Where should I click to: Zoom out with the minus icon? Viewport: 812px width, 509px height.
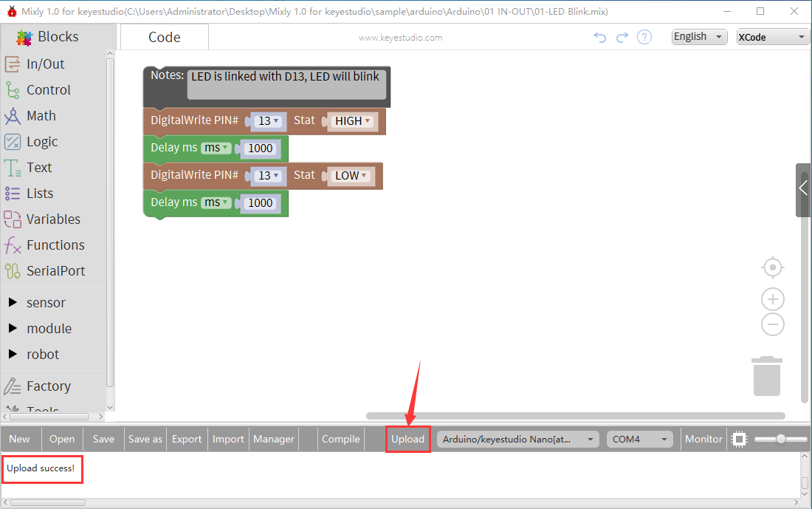[x=772, y=324]
